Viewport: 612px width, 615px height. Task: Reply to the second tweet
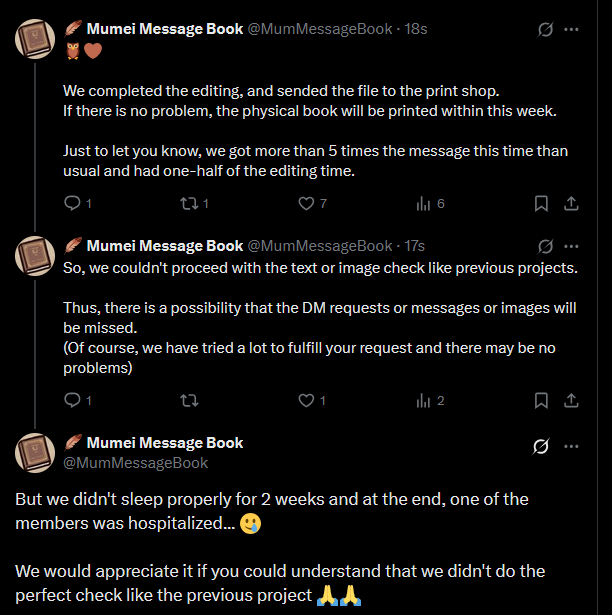coord(72,400)
